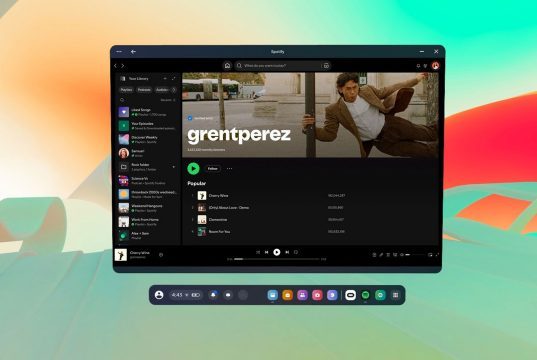Show more library filter chips arrow
537x360 pixels.
click(x=174, y=90)
